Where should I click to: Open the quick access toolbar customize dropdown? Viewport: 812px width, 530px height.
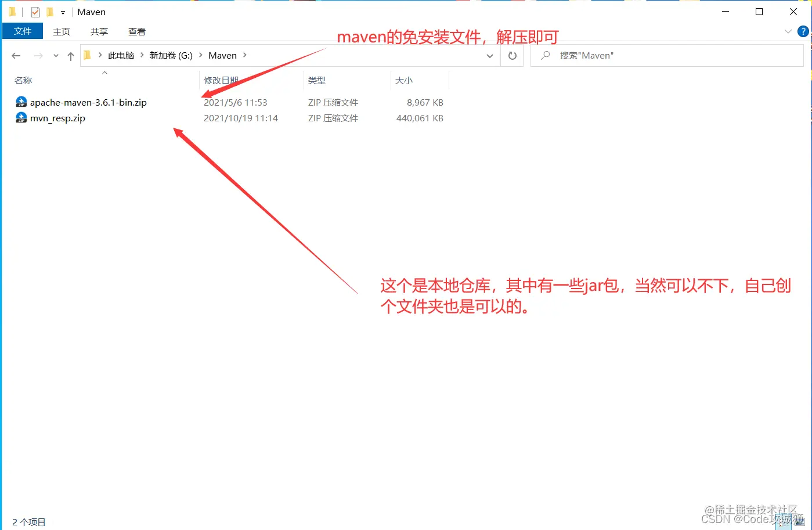tap(62, 11)
